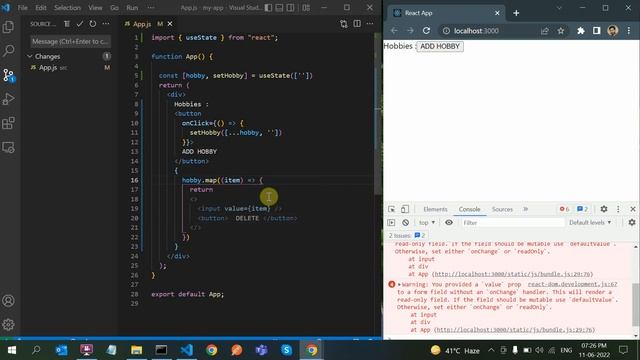The height and width of the screenshot is (360, 640).
Task: Toggle live expression eye icon
Action: (449, 222)
